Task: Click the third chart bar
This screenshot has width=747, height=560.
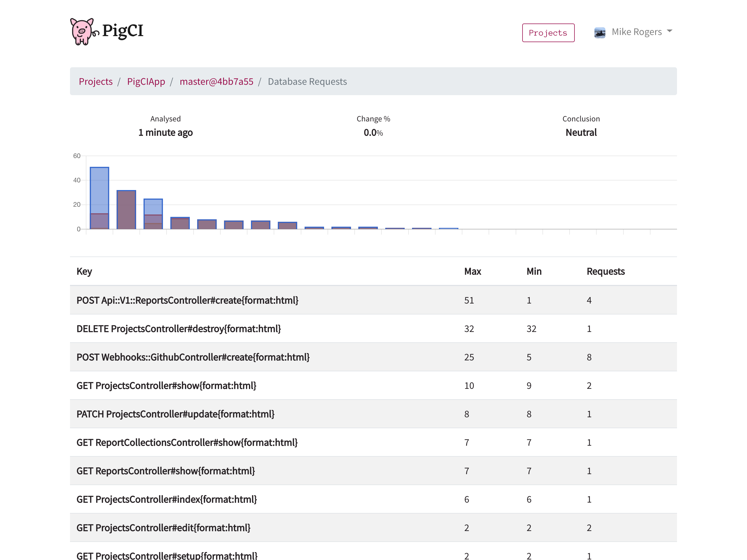Action: (153, 214)
